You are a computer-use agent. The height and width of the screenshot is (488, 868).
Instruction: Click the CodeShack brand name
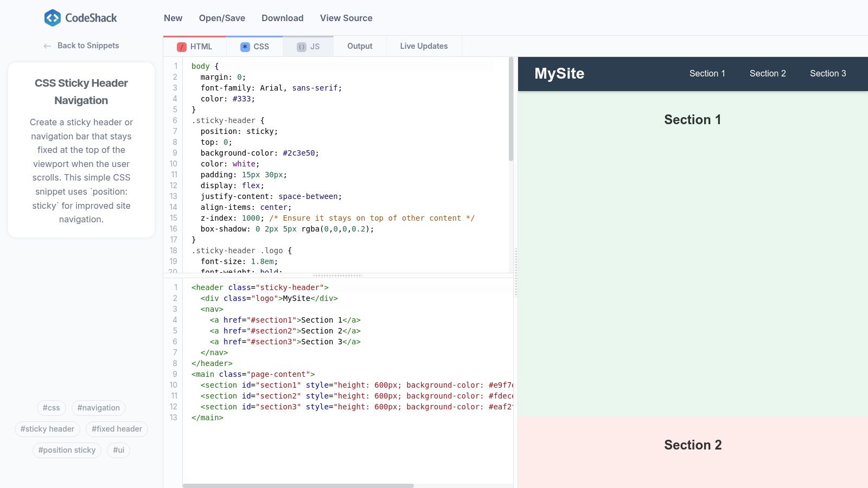tap(91, 18)
